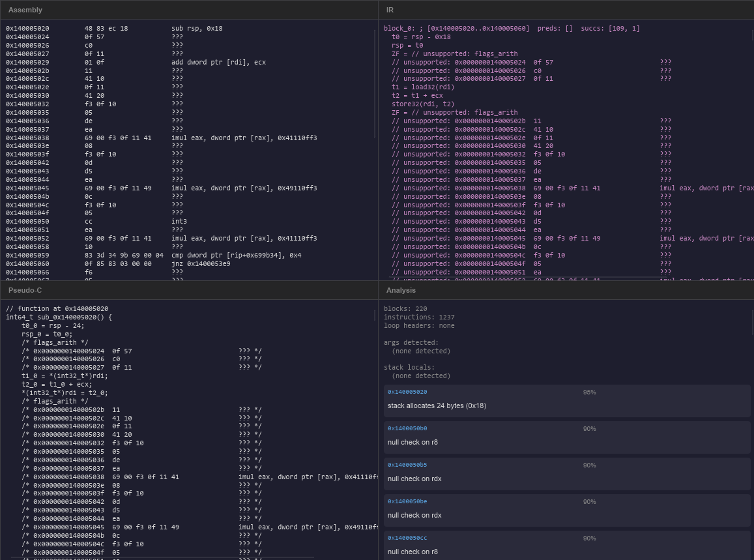Click 'loop headers: none' in Analysis
The image size is (754, 560).
pos(419,326)
